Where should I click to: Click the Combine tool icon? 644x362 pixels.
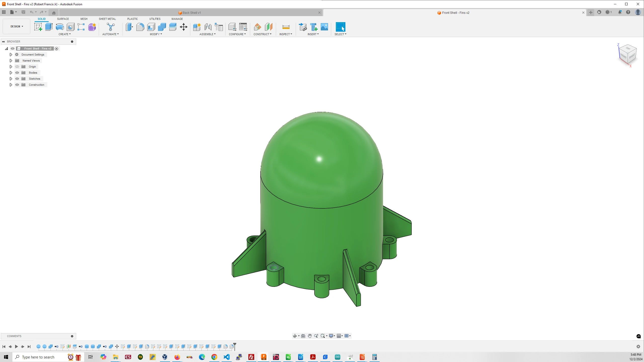pos(162,27)
